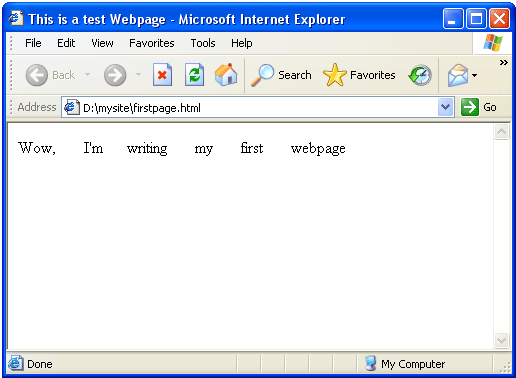Click the Forward arrow button
Image resolution: width=516 pixels, height=378 pixels.
[x=115, y=75]
